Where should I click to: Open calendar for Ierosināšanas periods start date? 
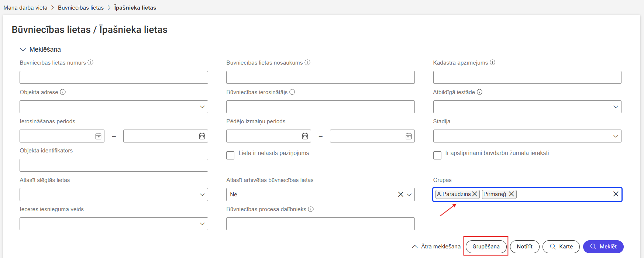tap(98, 136)
